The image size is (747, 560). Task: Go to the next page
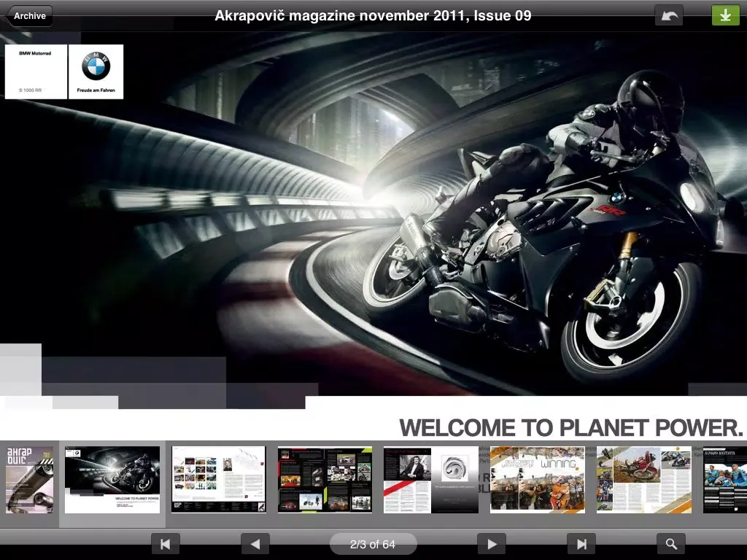tap(492, 544)
